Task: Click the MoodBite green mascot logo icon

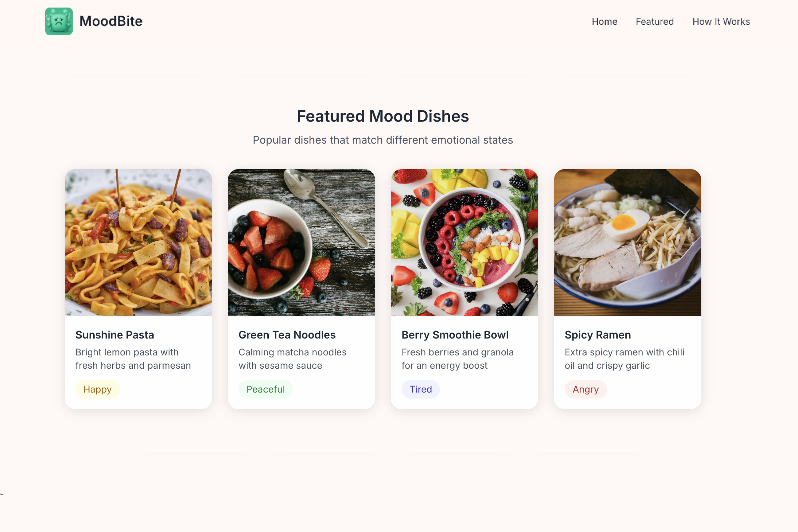Action: click(59, 21)
